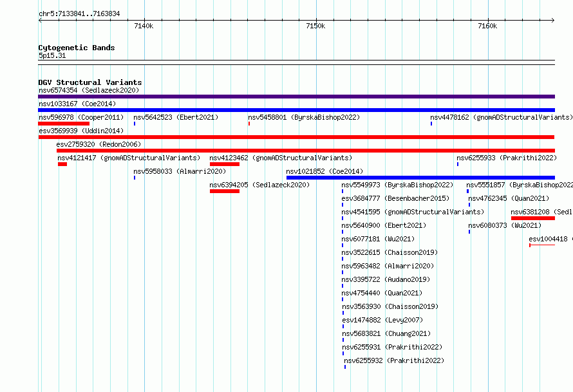
Task: Click the 7150k ruler marker
Action: pyautogui.click(x=315, y=26)
